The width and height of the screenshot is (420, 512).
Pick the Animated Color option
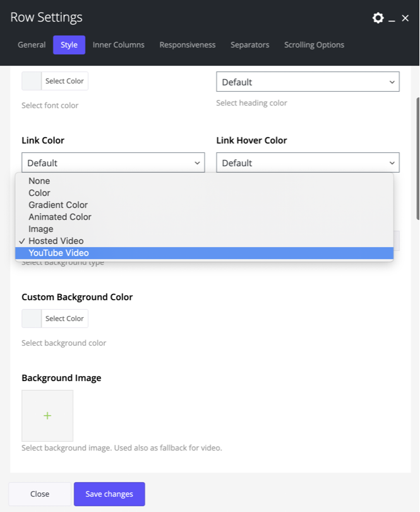[60, 217]
